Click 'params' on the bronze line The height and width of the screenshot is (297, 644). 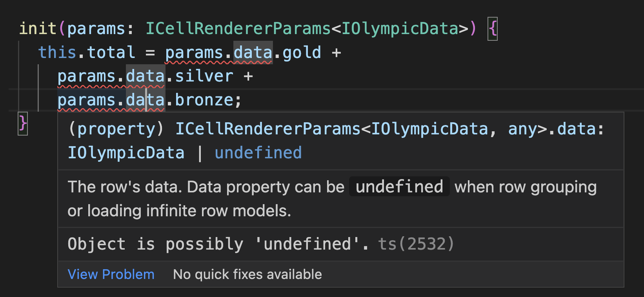click(x=86, y=100)
